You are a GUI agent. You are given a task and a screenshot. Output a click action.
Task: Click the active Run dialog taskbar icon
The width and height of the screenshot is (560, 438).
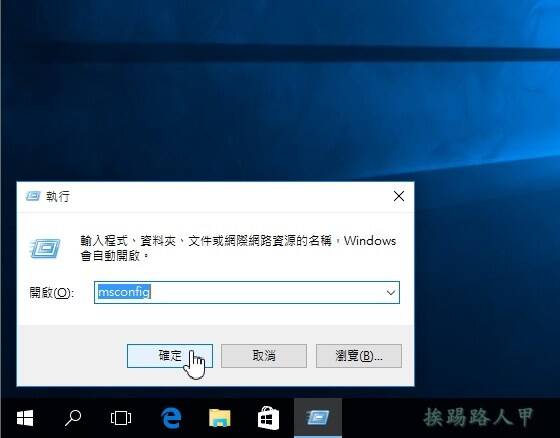pos(318,418)
